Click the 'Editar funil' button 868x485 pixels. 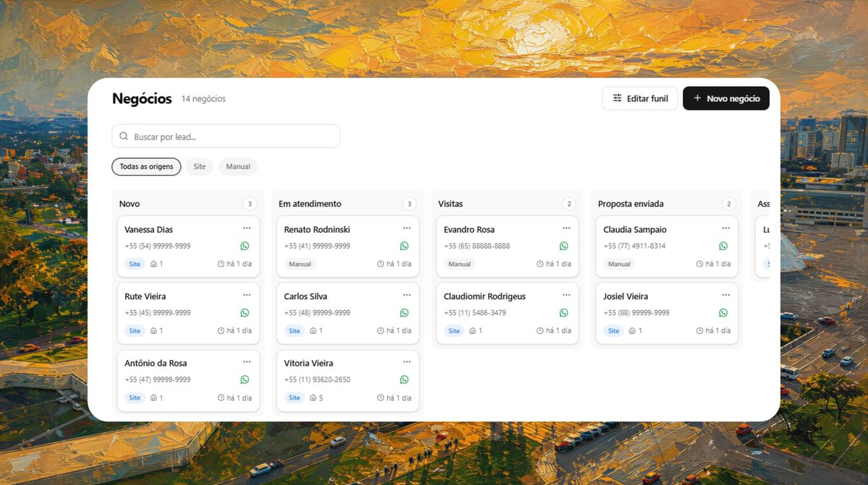pos(640,98)
